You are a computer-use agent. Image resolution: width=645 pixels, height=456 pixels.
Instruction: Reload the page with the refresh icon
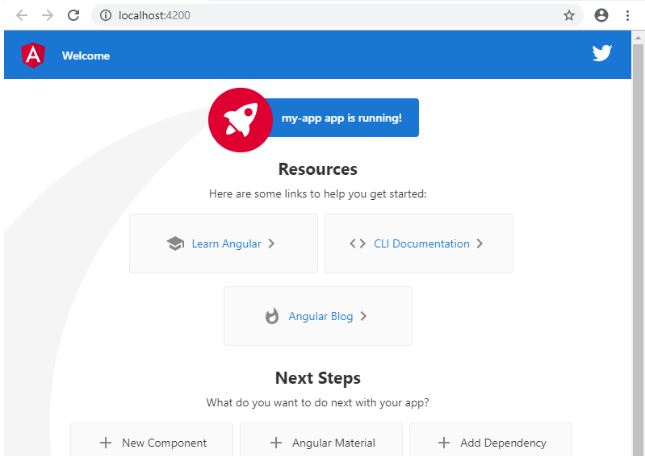73,16
